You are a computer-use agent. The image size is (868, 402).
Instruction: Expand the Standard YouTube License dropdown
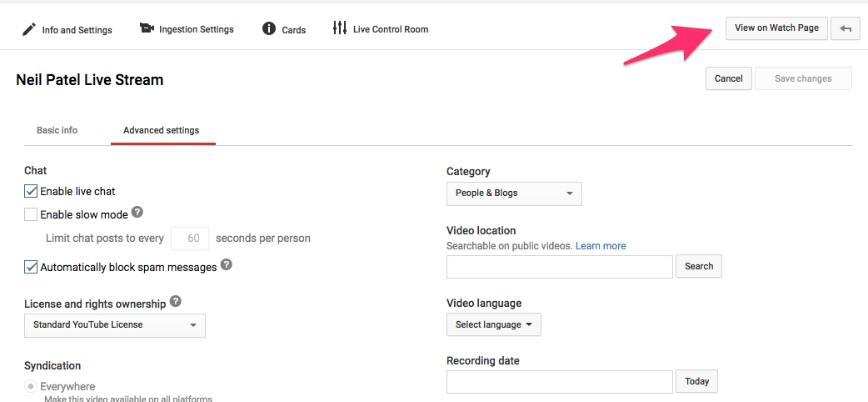point(115,325)
